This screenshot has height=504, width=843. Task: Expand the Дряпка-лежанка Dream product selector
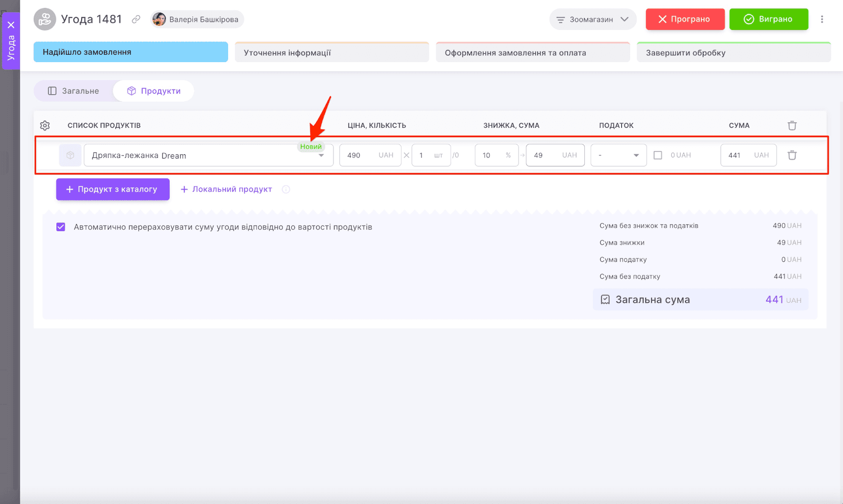coord(321,155)
